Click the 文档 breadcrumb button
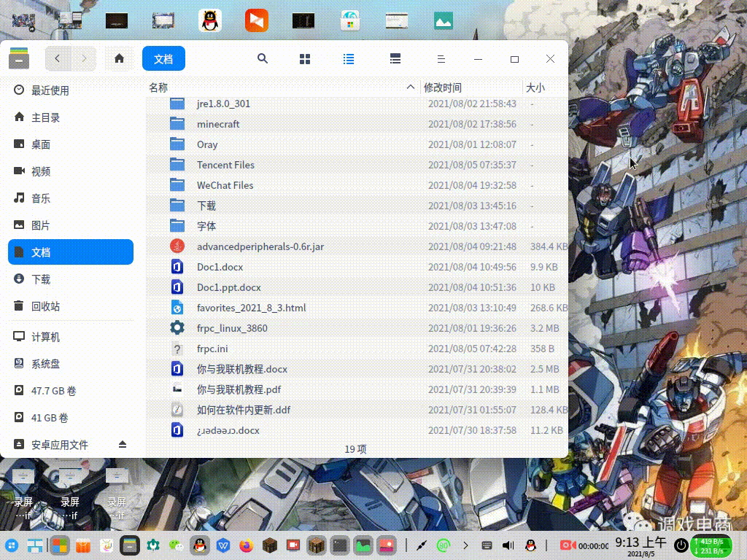Screen dimensions: 747x560 [163, 58]
